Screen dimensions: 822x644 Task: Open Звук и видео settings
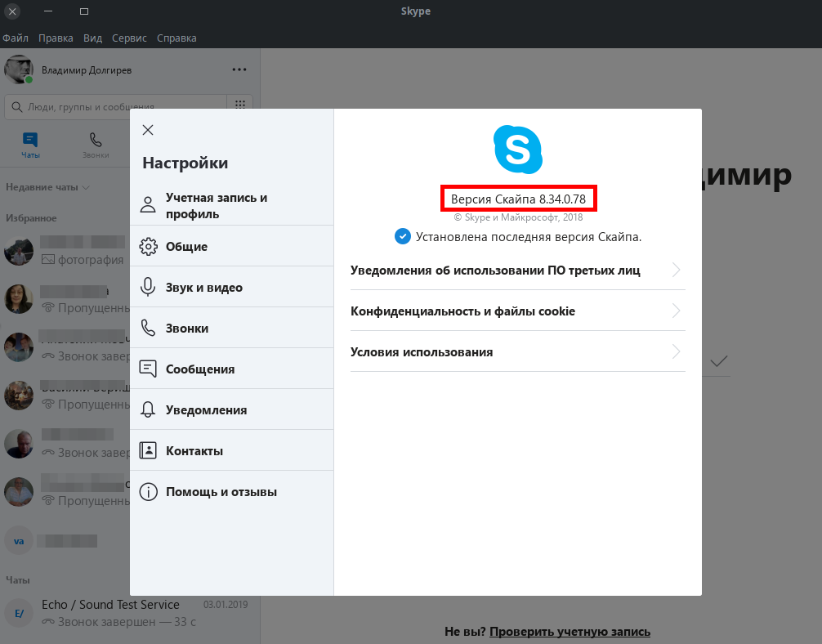(x=232, y=287)
